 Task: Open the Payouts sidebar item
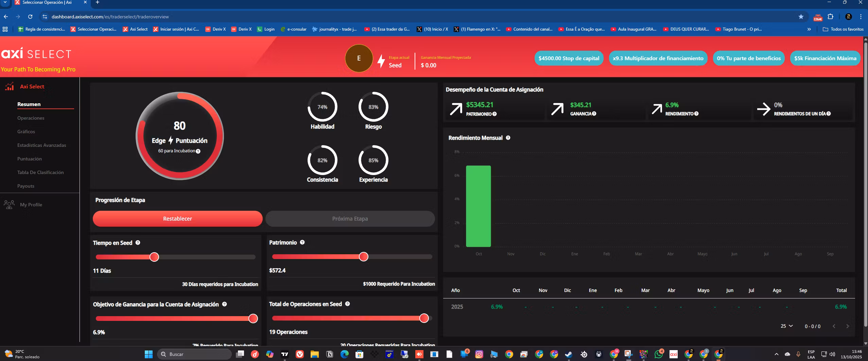pyautogui.click(x=26, y=186)
